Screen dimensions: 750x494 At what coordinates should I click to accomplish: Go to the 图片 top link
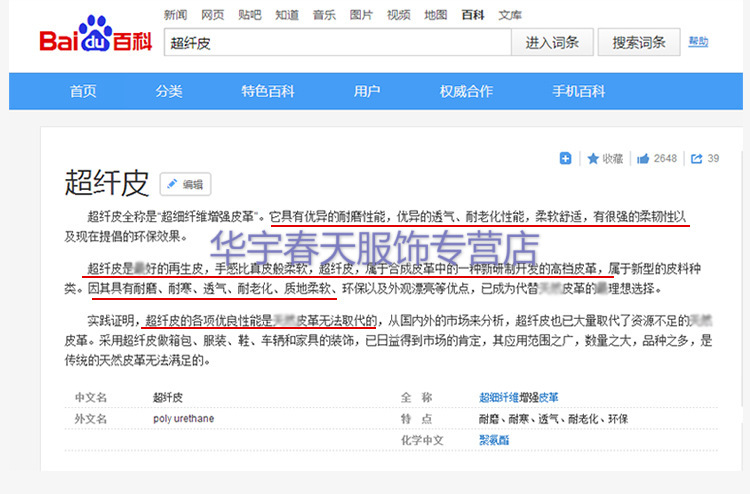pyautogui.click(x=361, y=15)
